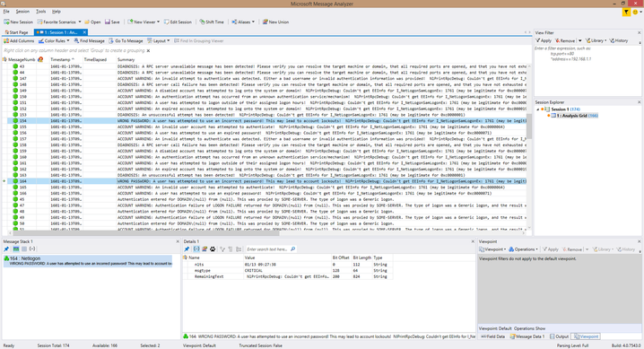Open the View Filter History

[619, 40]
